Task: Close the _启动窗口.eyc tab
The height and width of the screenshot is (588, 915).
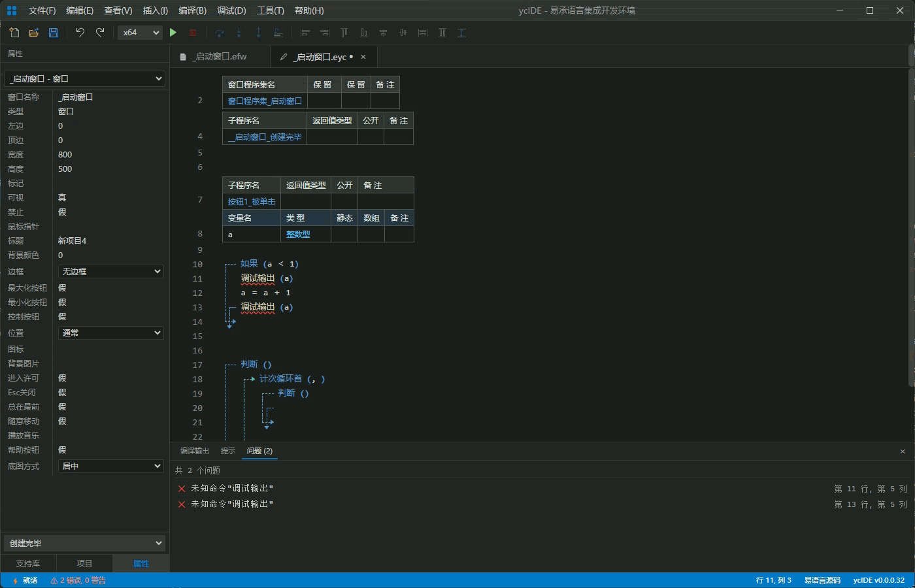Action: 363,57
